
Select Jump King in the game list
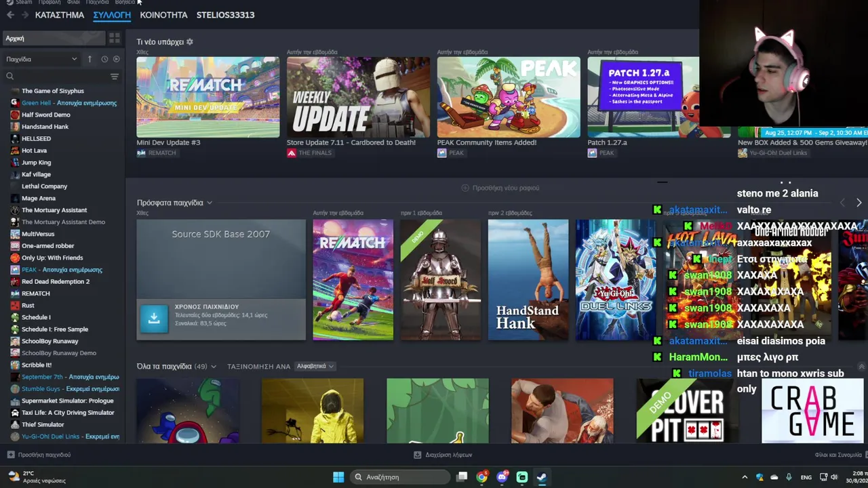pos(36,163)
